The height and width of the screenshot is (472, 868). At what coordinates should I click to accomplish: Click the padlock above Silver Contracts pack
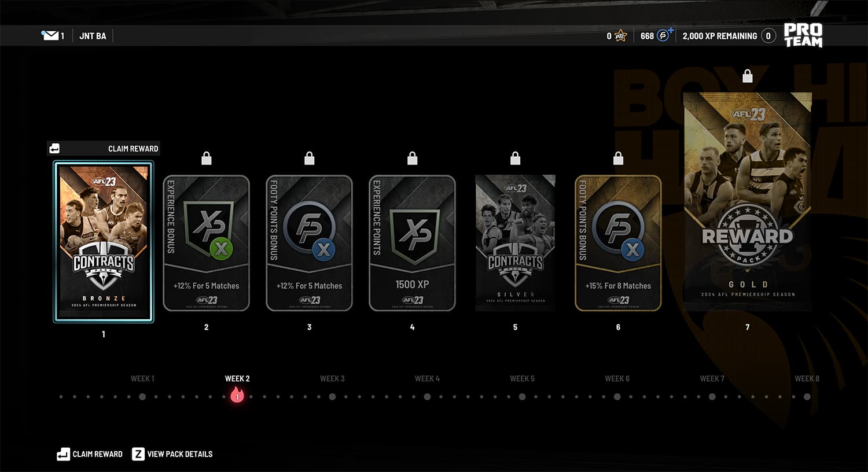coord(516,158)
